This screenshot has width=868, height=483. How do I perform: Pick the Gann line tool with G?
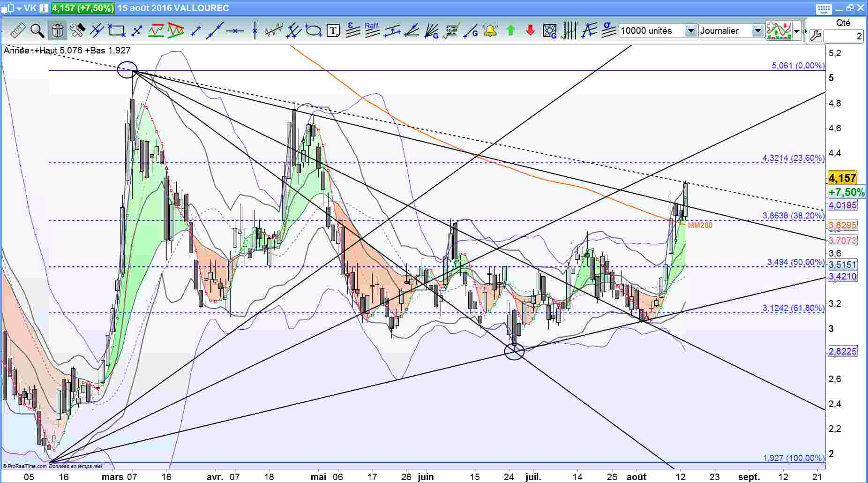click(471, 31)
